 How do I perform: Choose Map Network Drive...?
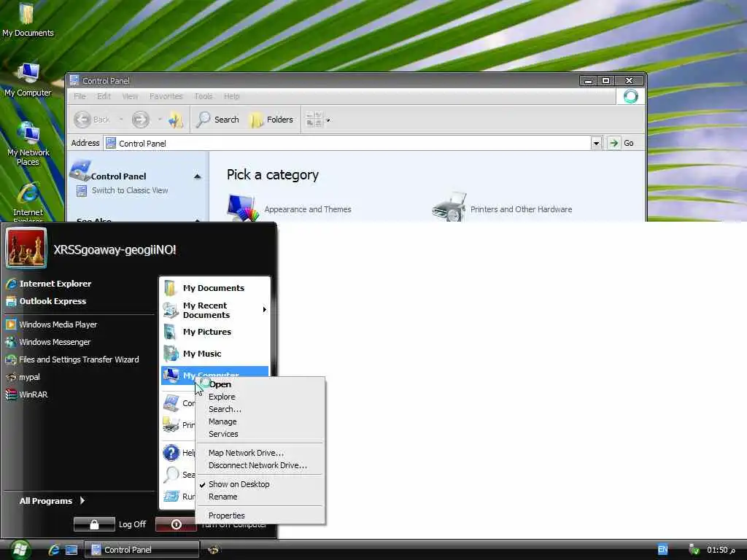246,453
